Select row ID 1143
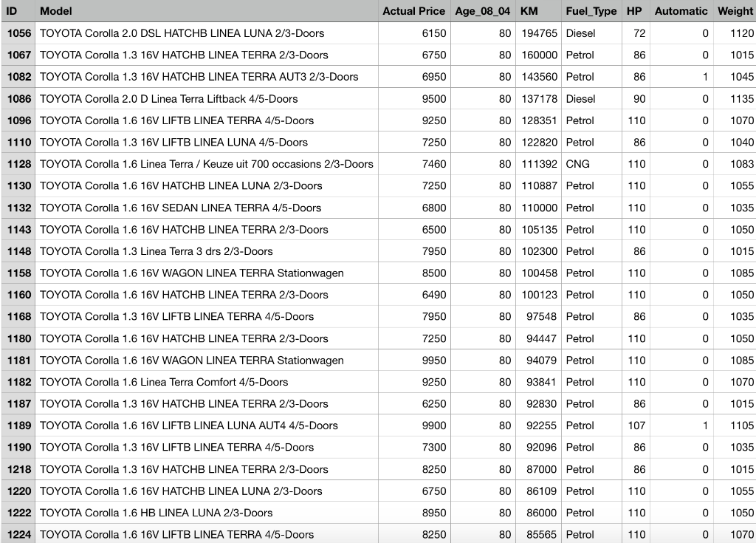 tap(18, 230)
